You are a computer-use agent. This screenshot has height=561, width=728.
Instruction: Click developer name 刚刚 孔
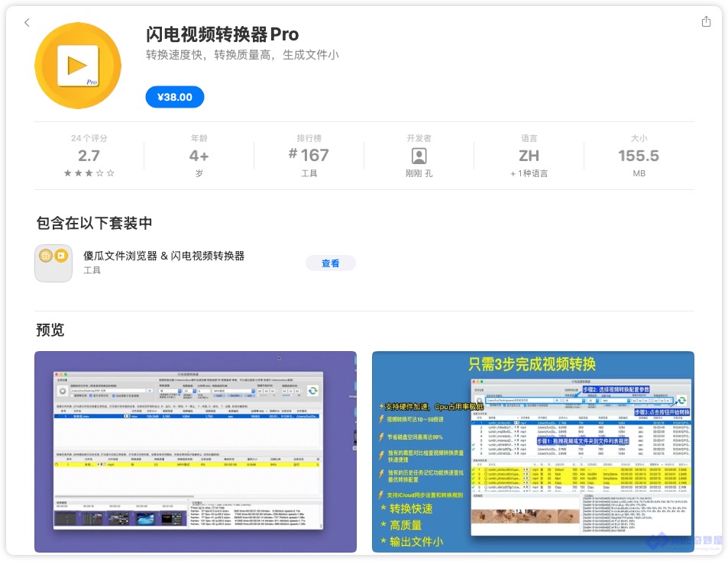pos(419,173)
